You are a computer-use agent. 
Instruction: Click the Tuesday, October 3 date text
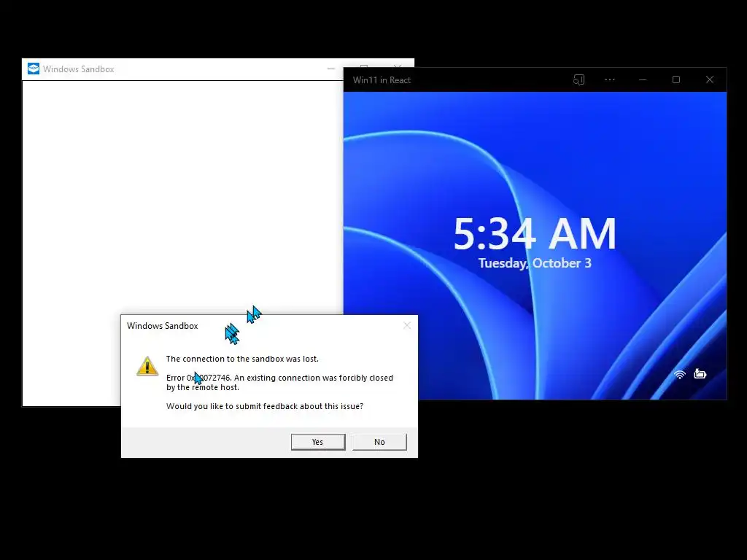pyautogui.click(x=535, y=263)
